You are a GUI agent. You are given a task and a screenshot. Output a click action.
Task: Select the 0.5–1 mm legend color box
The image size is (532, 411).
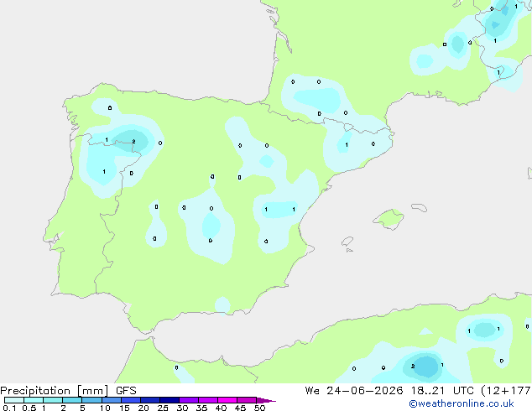(x=34, y=400)
